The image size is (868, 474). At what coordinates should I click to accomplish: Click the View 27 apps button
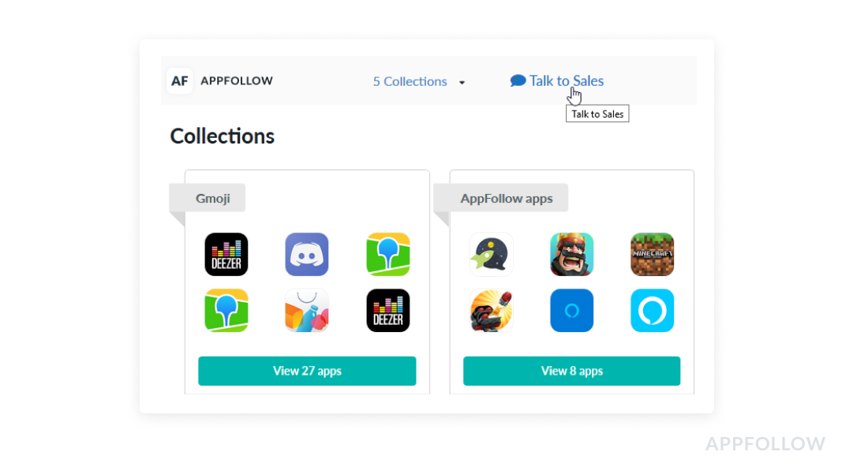307,371
